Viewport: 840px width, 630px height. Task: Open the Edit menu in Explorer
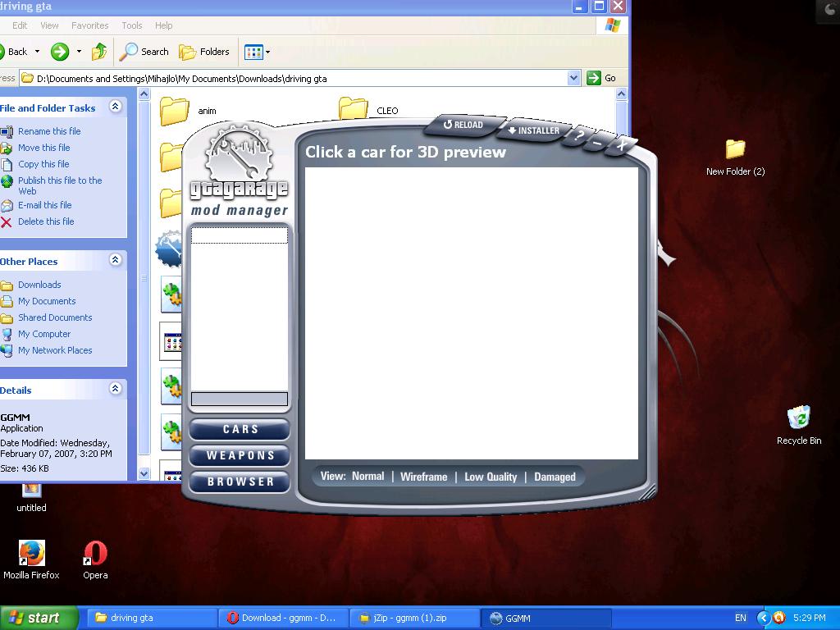click(x=20, y=25)
